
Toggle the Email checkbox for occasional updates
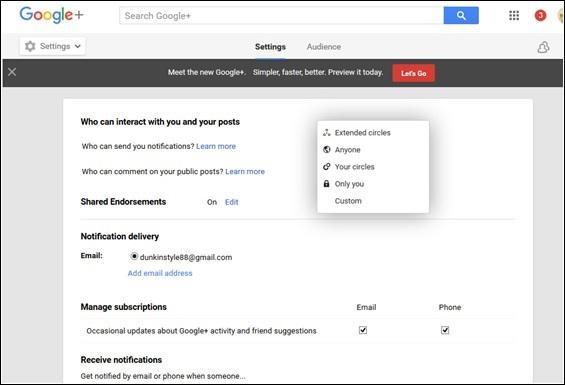coord(363,330)
